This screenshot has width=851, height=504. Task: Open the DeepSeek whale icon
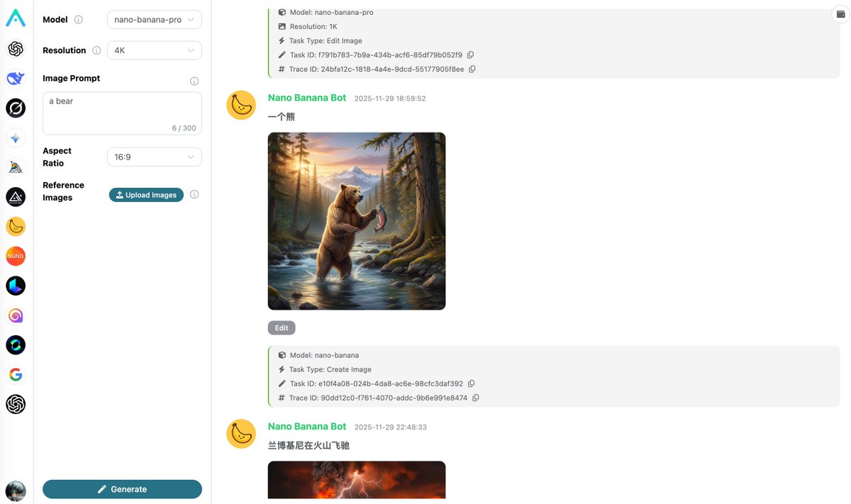[x=16, y=78]
